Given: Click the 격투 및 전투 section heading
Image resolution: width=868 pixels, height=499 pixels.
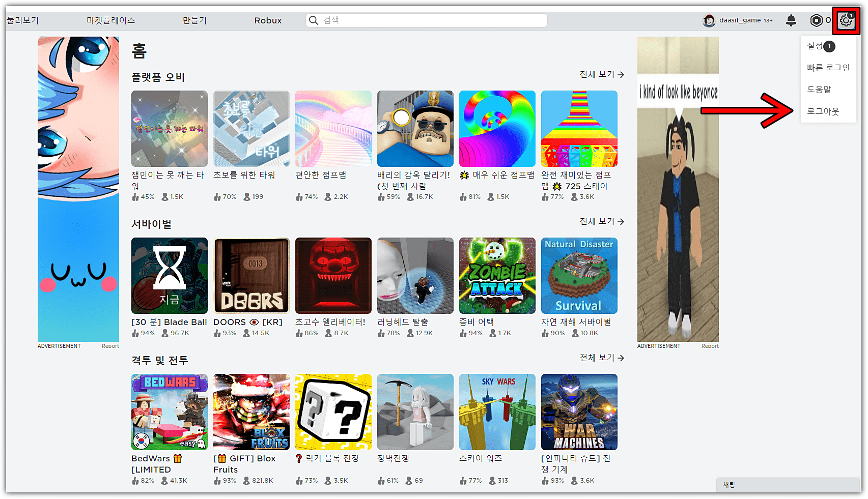Looking at the screenshot, I should (x=160, y=361).
